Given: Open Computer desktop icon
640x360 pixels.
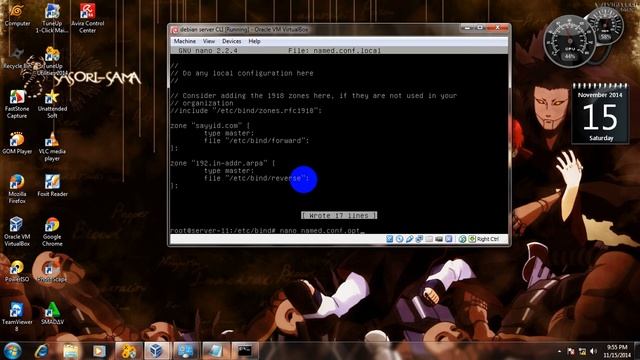Looking at the screenshot, I should coord(17,15).
